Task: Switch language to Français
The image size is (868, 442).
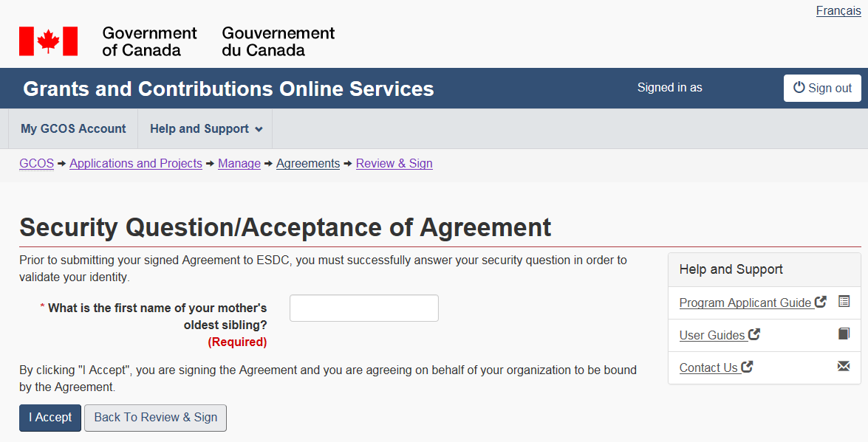Action: 838,11
